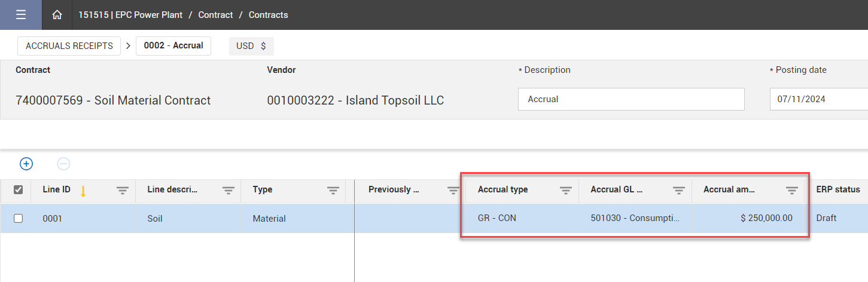Open filter for Line description column
868x282 pixels.
point(228,191)
